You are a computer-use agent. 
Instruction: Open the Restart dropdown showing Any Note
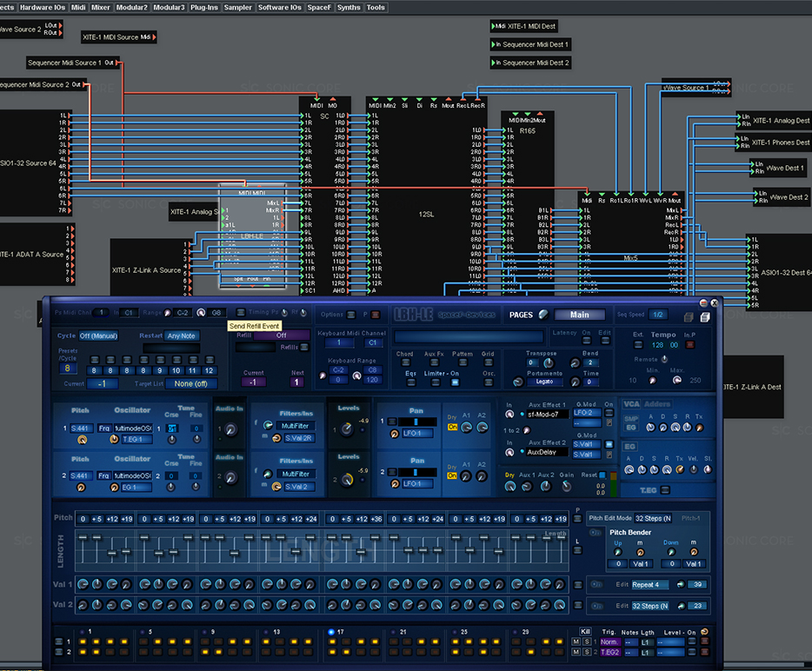click(x=181, y=335)
